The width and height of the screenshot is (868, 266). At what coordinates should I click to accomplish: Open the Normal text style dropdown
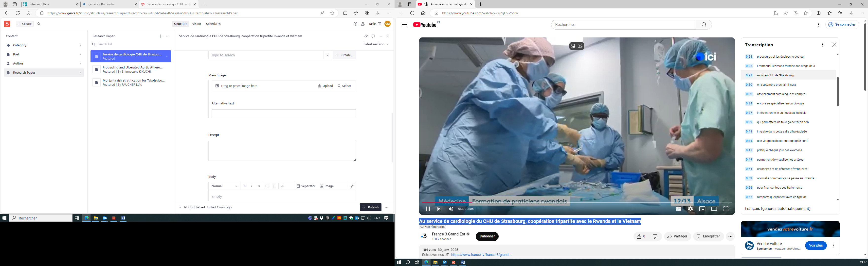click(x=224, y=186)
